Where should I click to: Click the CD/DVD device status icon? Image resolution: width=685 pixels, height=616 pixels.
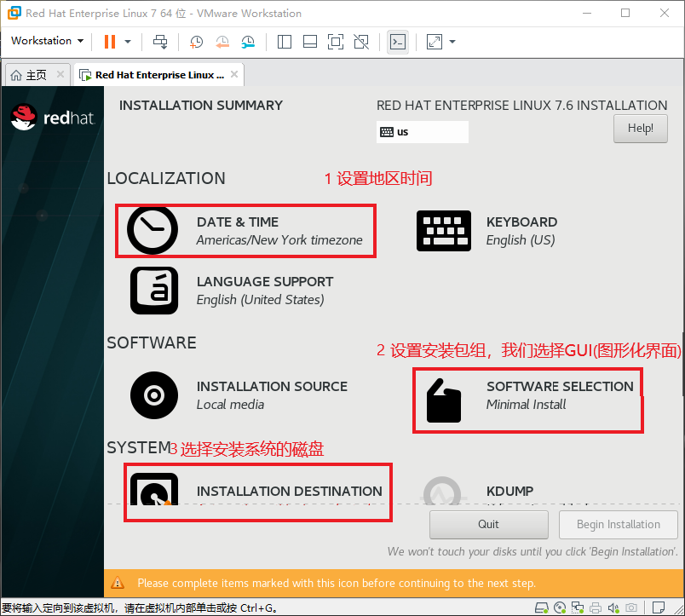[x=560, y=607]
